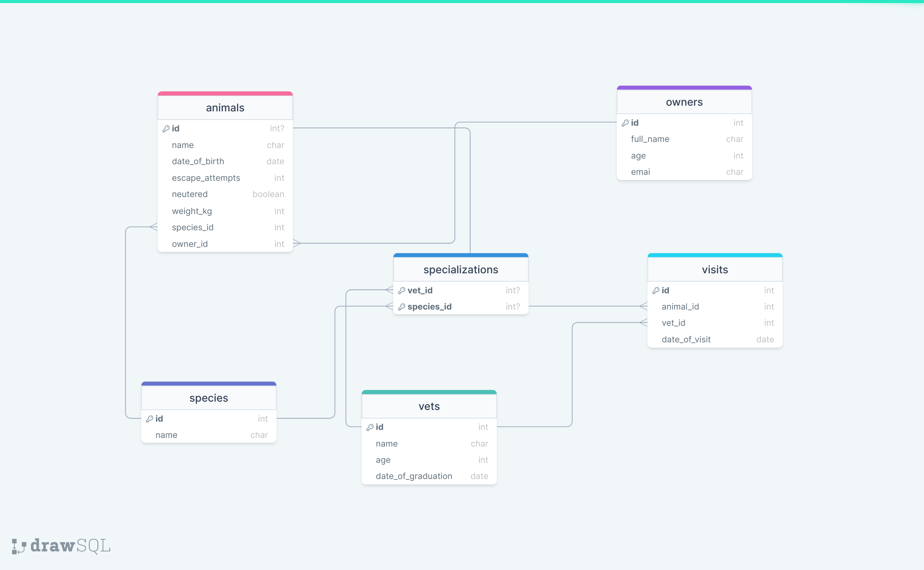Click the full_name column in owners
Image resolution: width=924 pixels, height=570 pixels.
pyautogui.click(x=650, y=139)
